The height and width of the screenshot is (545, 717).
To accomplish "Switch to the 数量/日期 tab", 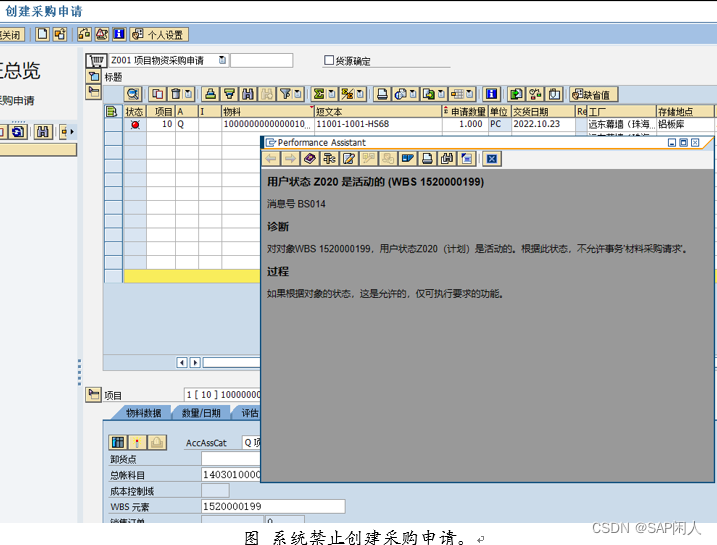I will click(x=201, y=413).
